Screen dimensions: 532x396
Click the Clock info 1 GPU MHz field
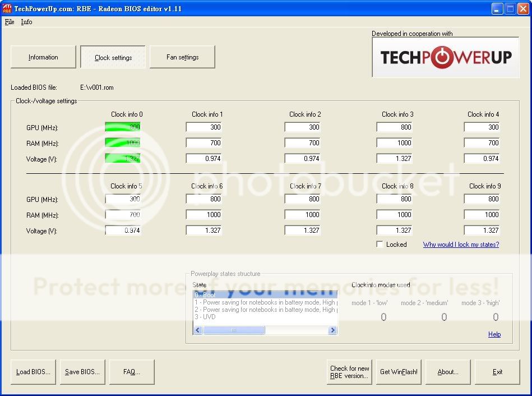[203, 127]
